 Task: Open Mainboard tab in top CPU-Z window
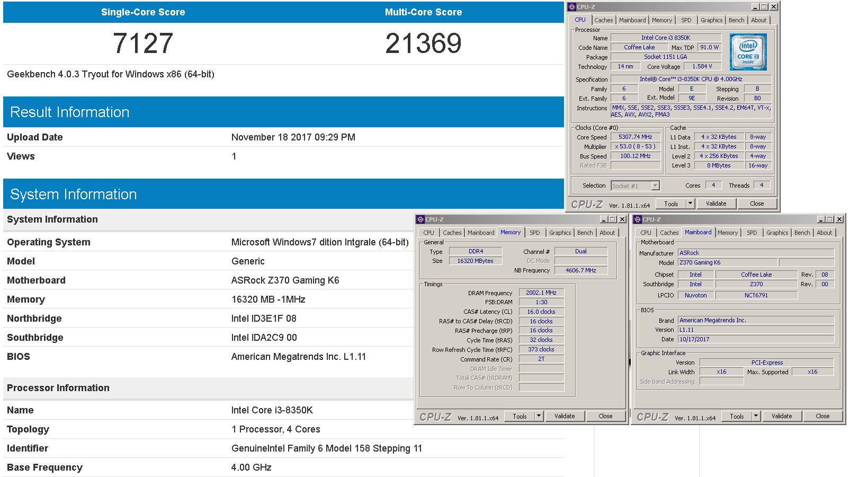[632, 20]
